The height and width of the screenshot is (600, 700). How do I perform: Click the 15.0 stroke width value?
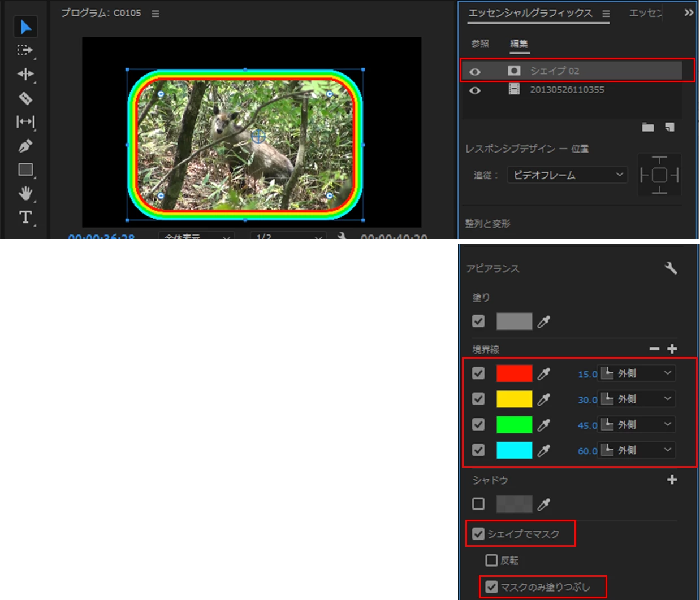pyautogui.click(x=587, y=374)
